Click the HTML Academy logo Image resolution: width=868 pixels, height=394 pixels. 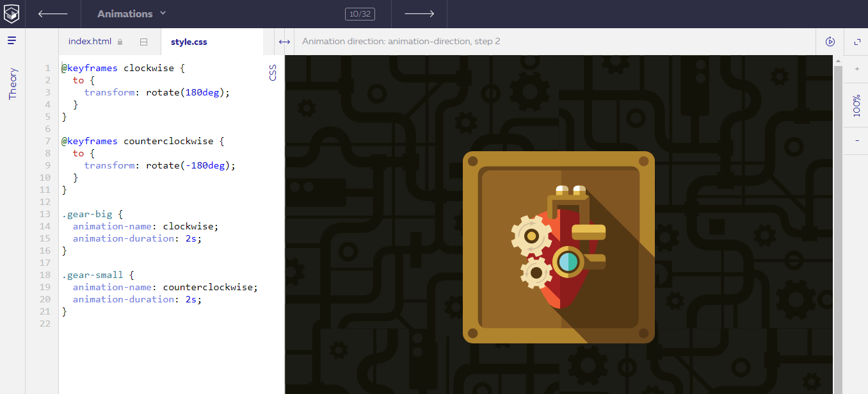click(x=12, y=13)
